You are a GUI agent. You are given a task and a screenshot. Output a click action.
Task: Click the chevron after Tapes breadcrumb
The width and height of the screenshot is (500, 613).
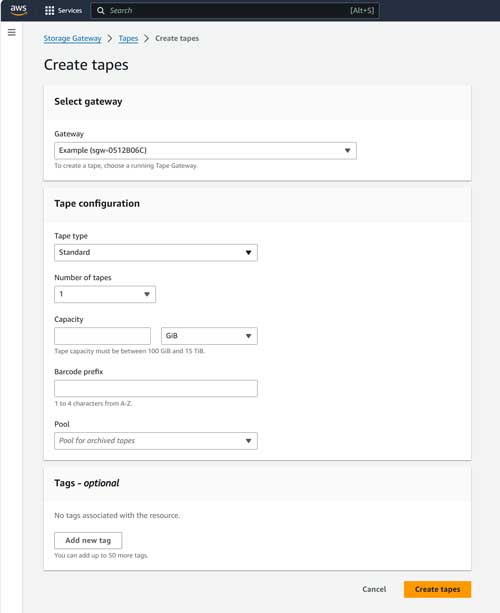pyautogui.click(x=147, y=38)
